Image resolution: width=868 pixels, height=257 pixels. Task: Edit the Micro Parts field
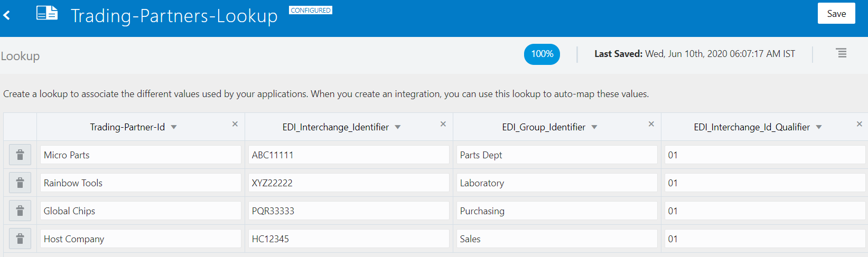point(141,155)
